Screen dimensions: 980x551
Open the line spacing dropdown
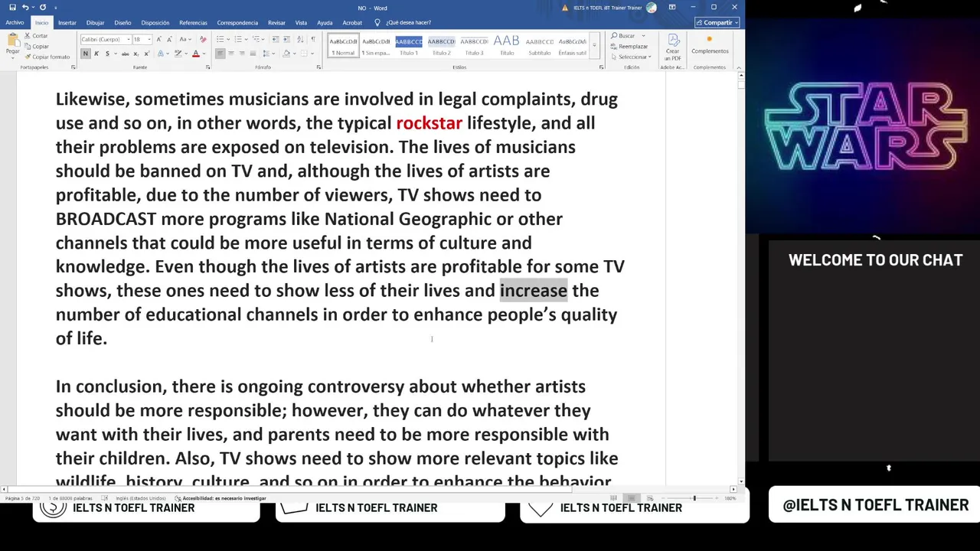[x=269, y=54]
